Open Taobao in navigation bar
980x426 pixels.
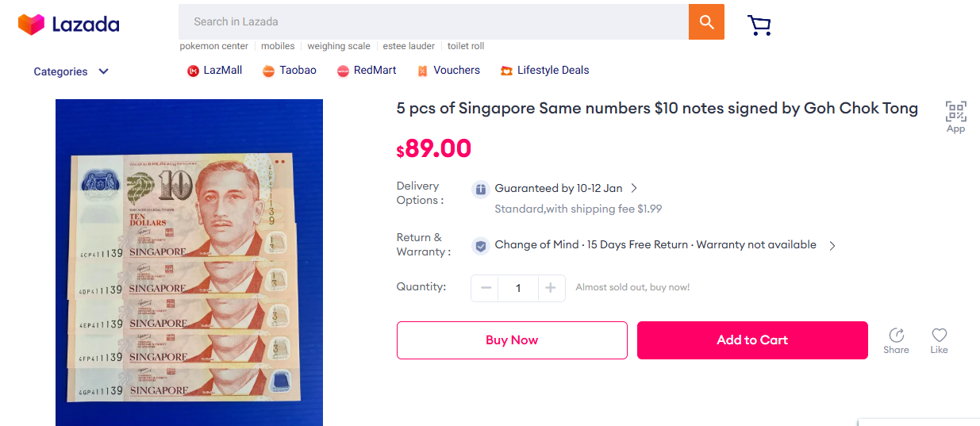[289, 71]
